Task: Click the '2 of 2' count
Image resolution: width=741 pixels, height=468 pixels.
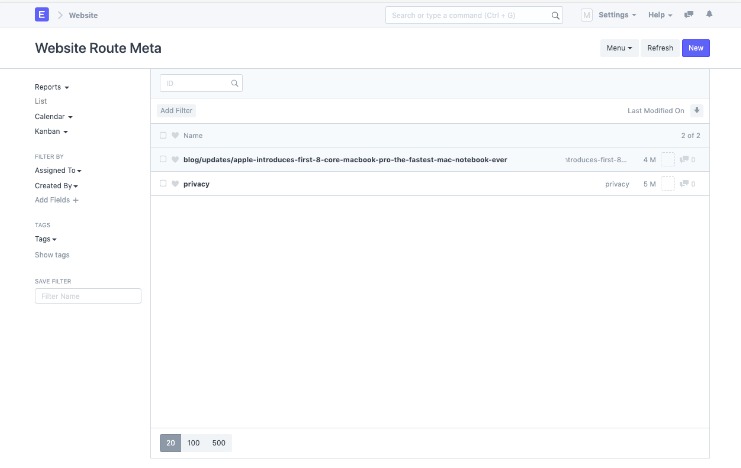Action: pyautogui.click(x=690, y=136)
